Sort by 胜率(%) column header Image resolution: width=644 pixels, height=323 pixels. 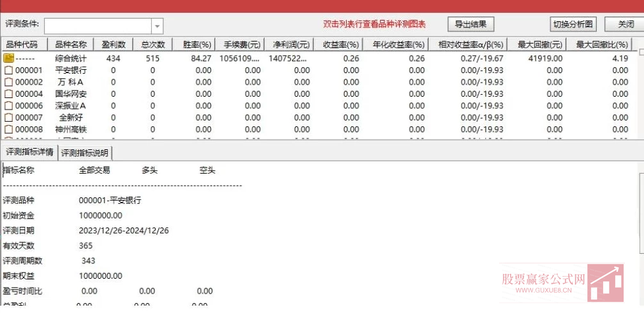coord(194,44)
